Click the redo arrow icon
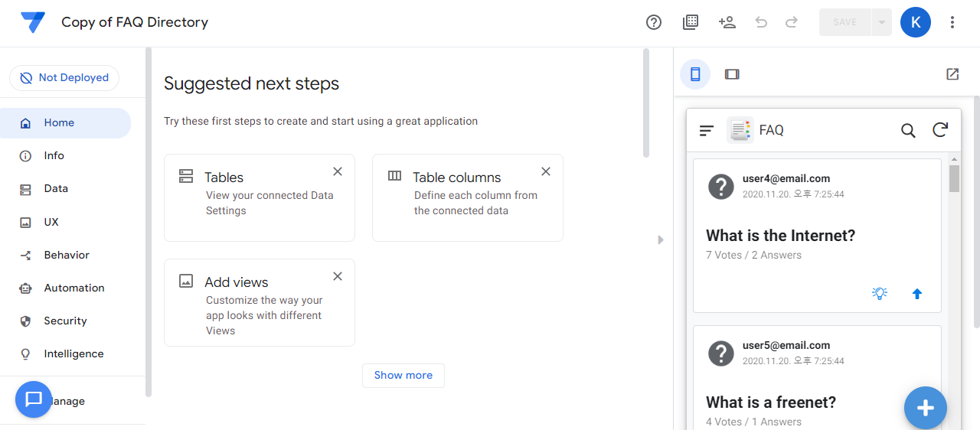 click(792, 22)
